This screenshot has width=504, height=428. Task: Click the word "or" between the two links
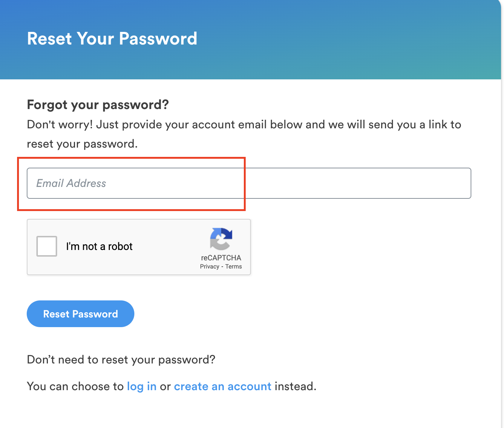pos(165,386)
